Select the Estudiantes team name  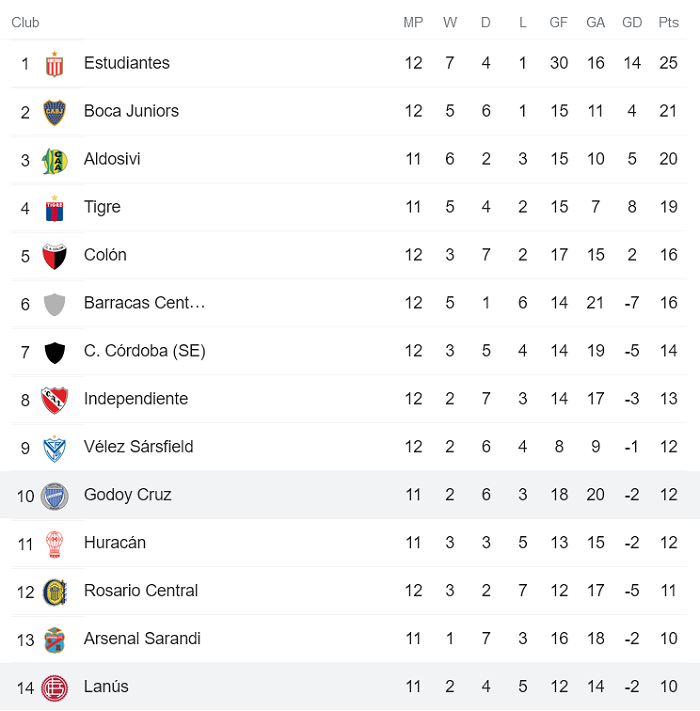pyautogui.click(x=127, y=63)
